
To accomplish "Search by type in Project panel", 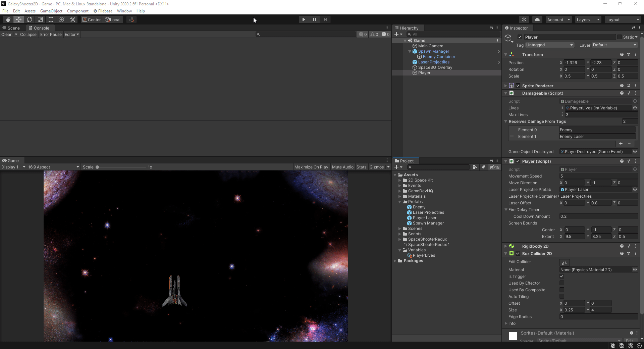I will pyautogui.click(x=475, y=167).
